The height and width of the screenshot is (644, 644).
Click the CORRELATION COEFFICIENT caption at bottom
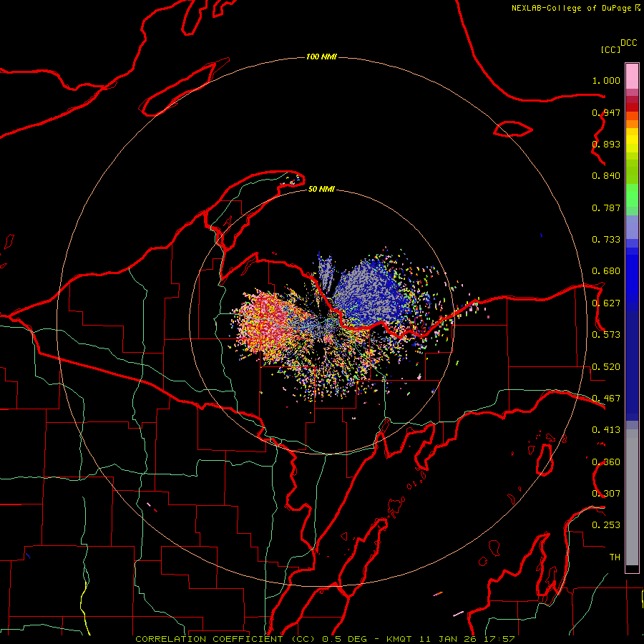(x=325, y=639)
